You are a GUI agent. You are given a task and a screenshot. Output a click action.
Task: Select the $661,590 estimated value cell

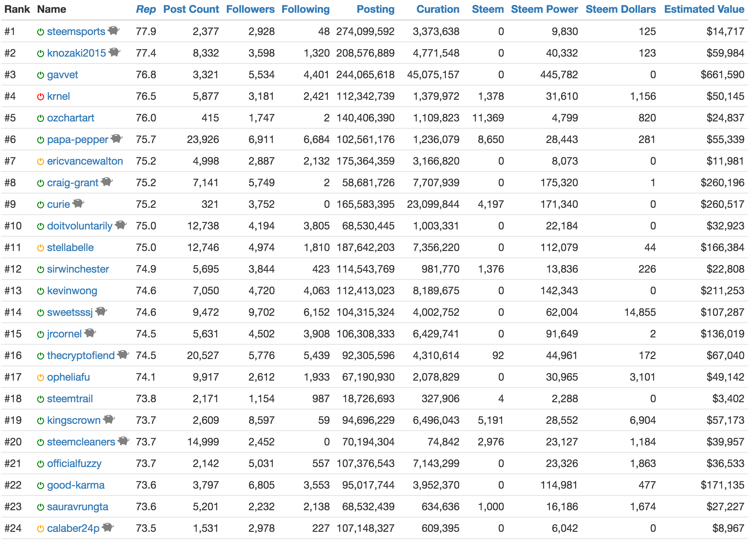pyautogui.click(x=722, y=75)
